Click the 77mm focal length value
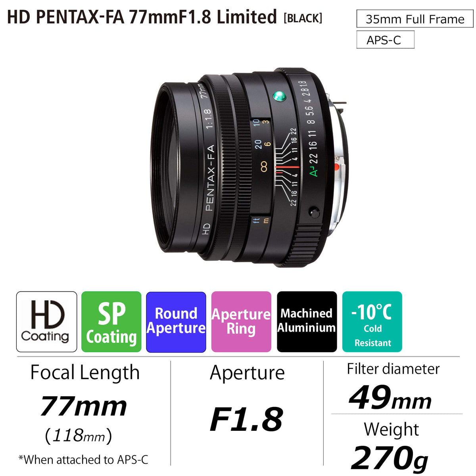 pyautogui.click(x=84, y=406)
